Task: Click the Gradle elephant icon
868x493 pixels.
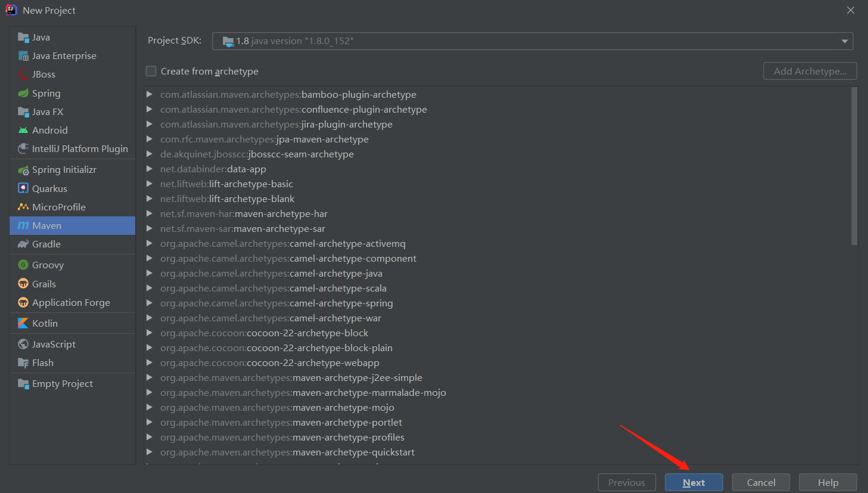Action: (23, 244)
